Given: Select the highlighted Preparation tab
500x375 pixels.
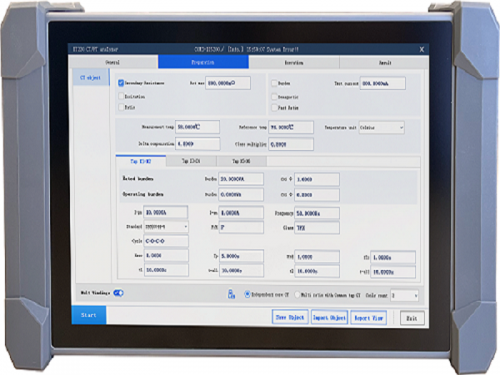Looking at the screenshot, I should [203, 62].
